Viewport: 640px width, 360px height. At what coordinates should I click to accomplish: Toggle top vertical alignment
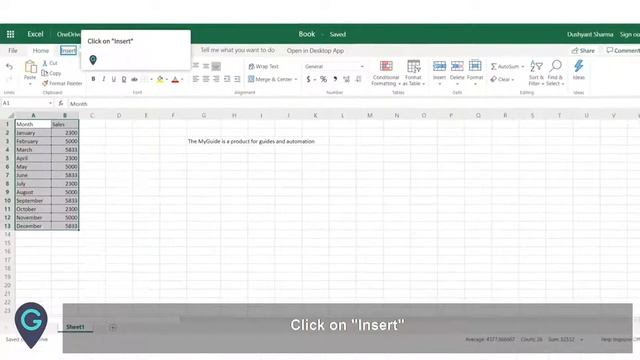click(196, 66)
